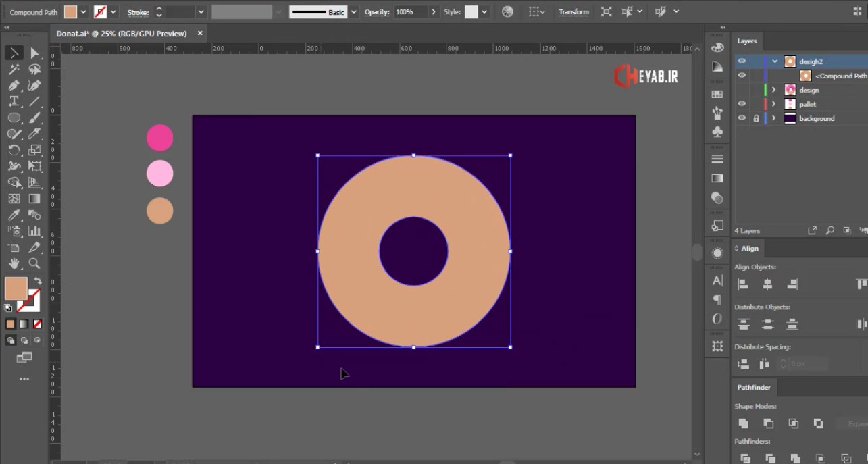Hide the desigh2 layer via eye icon
This screenshot has width=868, height=464.
point(742,61)
